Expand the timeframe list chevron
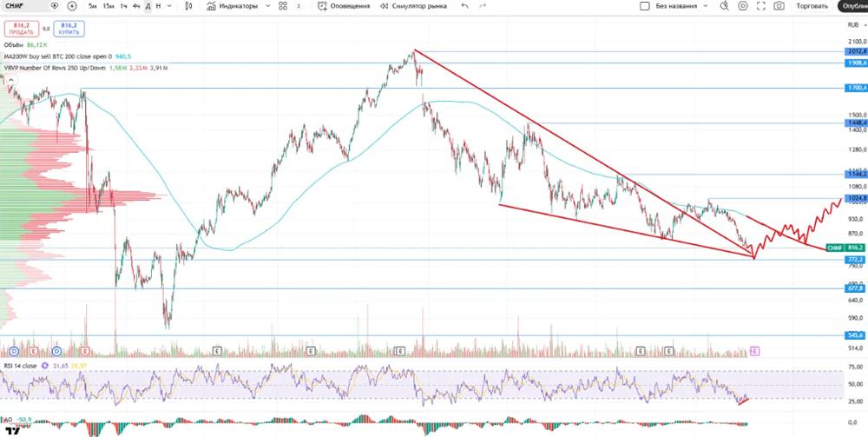This screenshot has height=437, width=868. pos(169,6)
